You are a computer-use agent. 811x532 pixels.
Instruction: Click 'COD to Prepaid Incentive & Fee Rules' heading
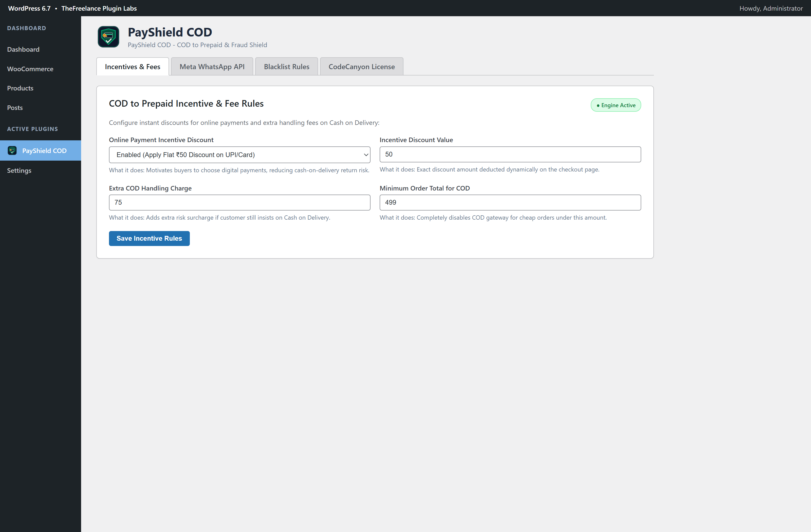pos(186,104)
